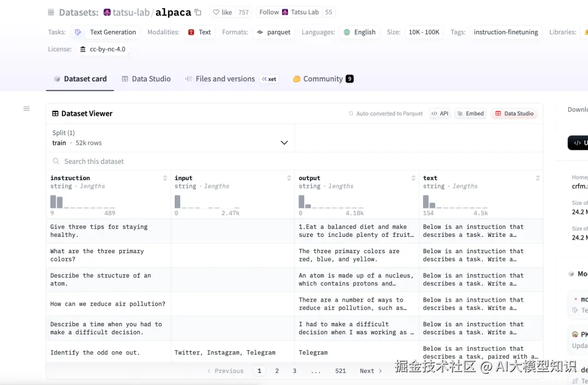Select cell 'Describe a time when you had to make'
Viewport: 588px width, 385px height.
(108, 328)
